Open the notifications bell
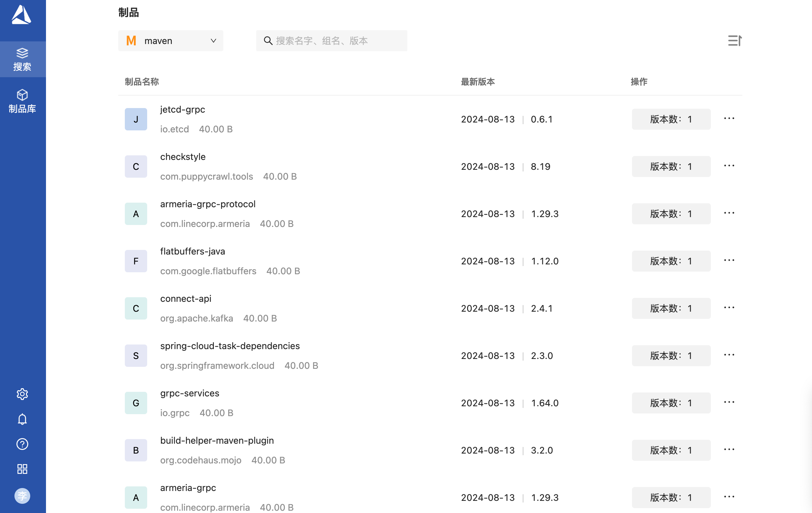This screenshot has width=812, height=513. [22, 419]
